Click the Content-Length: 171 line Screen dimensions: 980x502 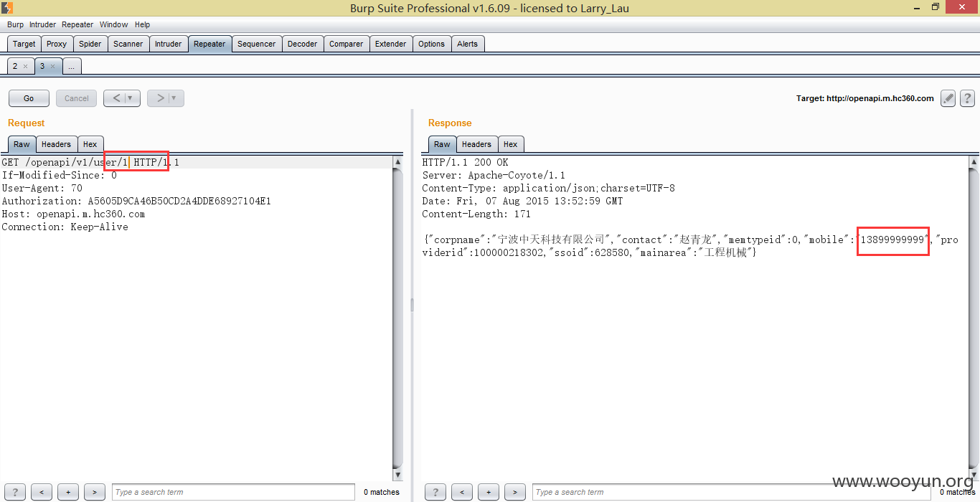coord(476,214)
